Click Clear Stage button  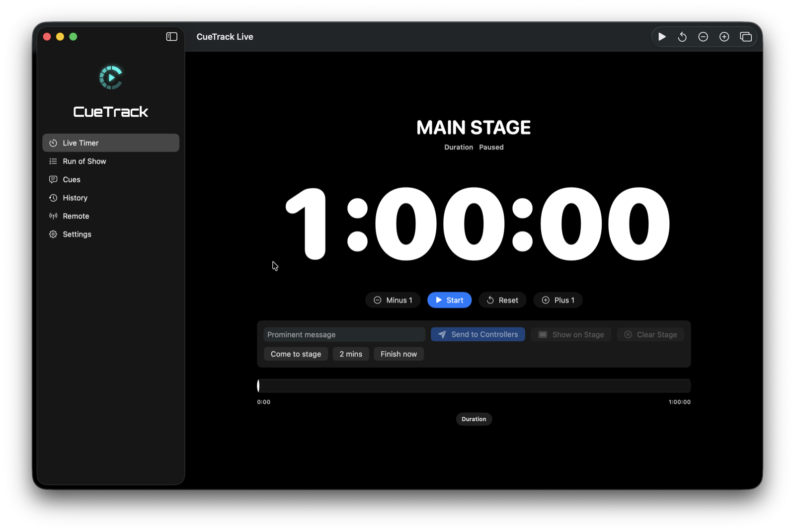point(651,334)
